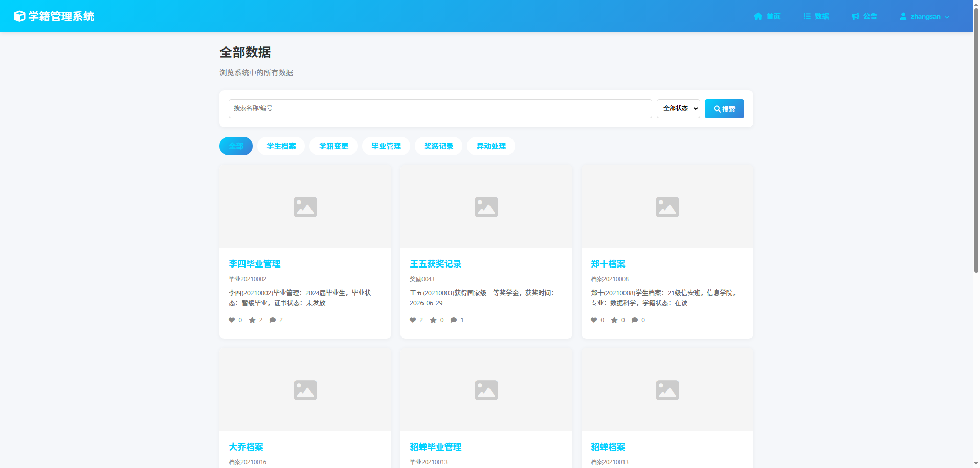Click the code 奖励0043 text
980x468 pixels.
pyautogui.click(x=422, y=279)
